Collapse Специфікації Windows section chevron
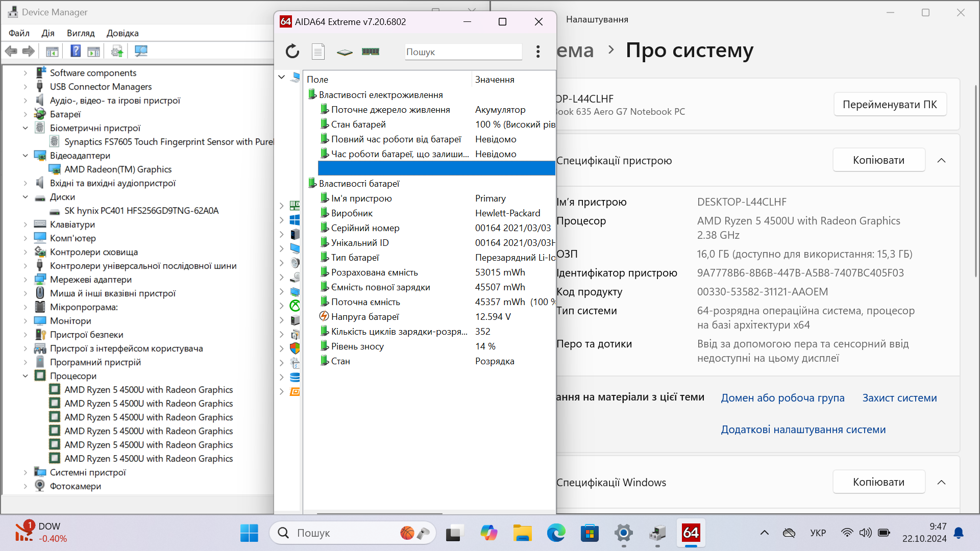Image resolution: width=980 pixels, height=551 pixels. pyautogui.click(x=942, y=483)
